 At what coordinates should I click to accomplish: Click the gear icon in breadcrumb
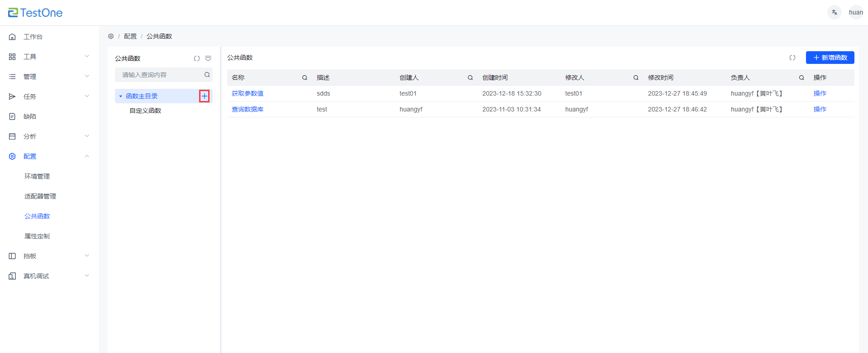(111, 36)
